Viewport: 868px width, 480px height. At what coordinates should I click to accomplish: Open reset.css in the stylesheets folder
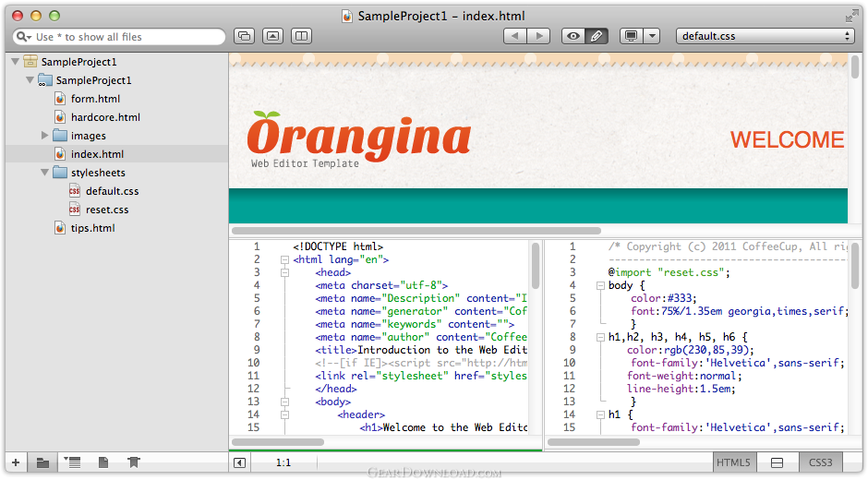click(x=107, y=210)
